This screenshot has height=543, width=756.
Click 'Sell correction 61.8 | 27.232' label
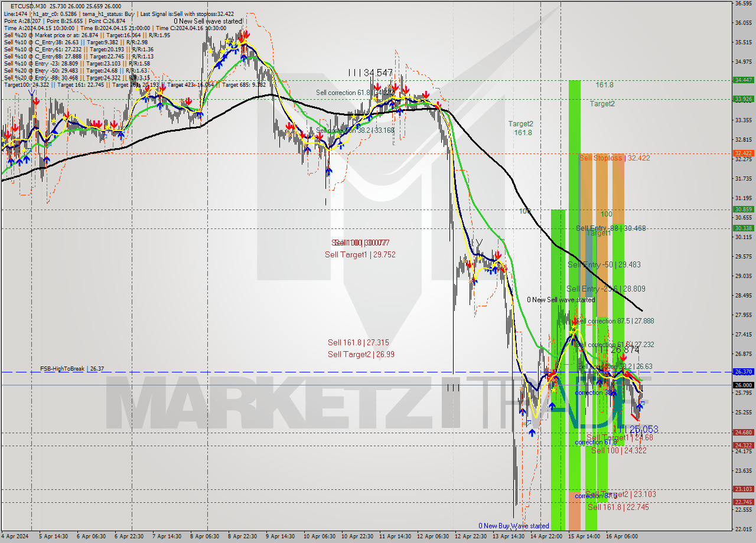pos(615,345)
